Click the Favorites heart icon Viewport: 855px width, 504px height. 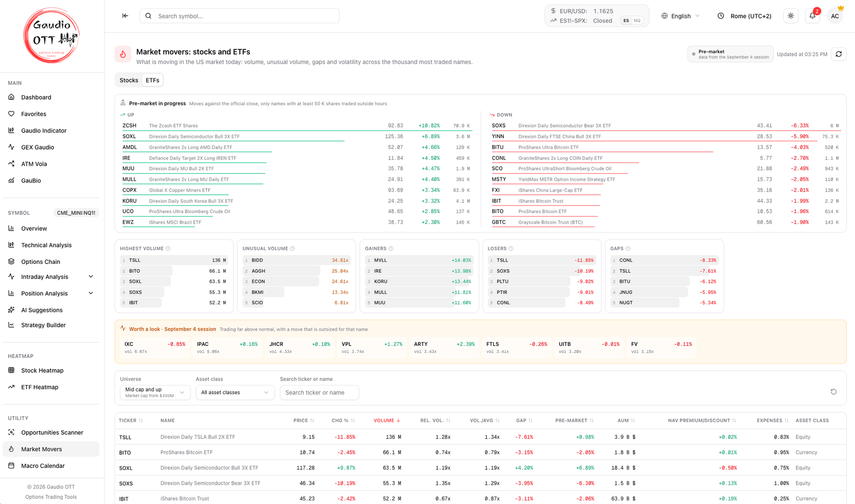coord(12,114)
